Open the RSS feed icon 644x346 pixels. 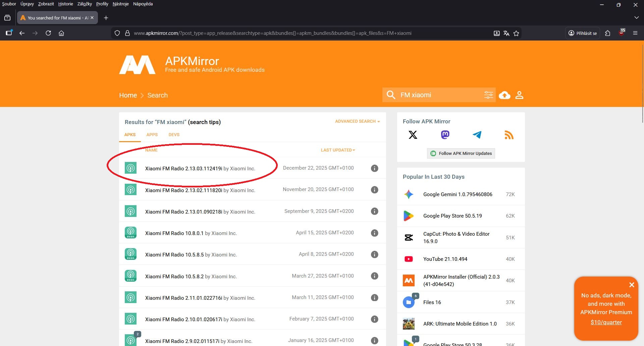click(x=509, y=135)
